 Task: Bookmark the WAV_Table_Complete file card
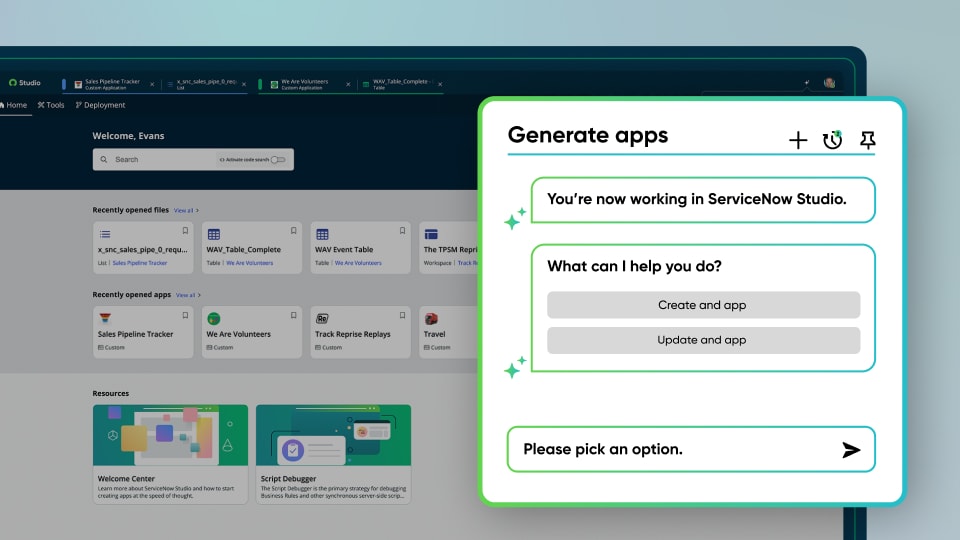point(293,231)
